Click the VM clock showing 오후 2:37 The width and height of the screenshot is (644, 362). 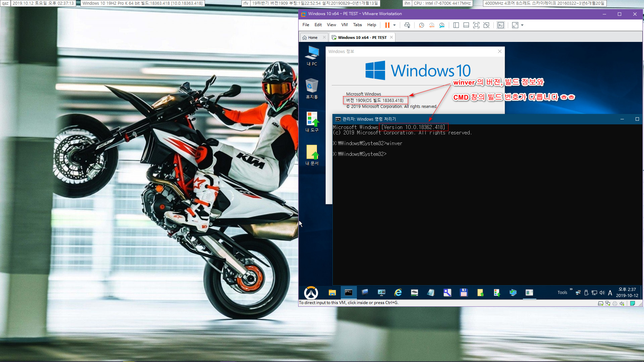(x=627, y=292)
